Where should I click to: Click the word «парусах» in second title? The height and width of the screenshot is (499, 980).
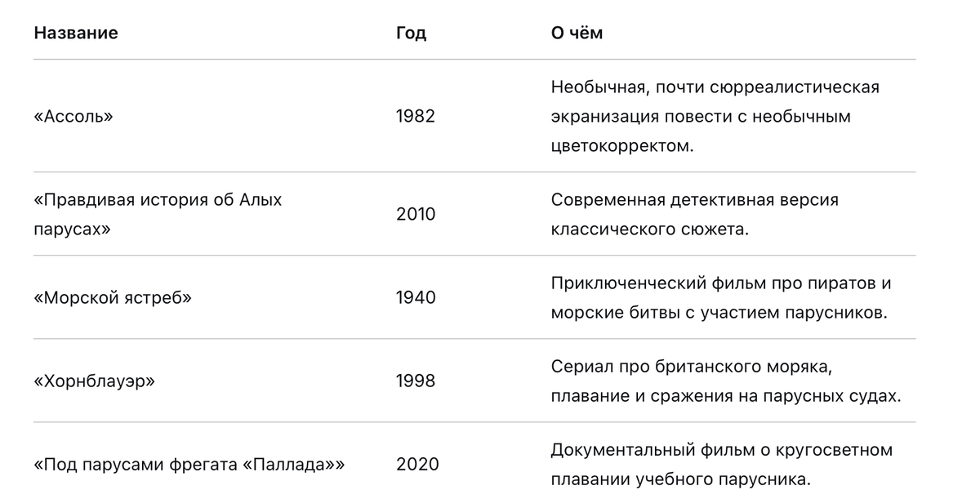[x=72, y=229]
